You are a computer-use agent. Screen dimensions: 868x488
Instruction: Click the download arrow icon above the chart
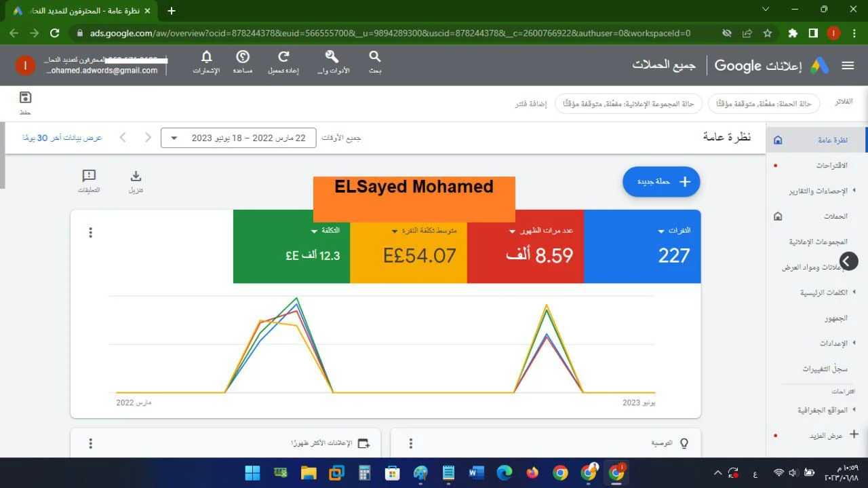(x=136, y=177)
